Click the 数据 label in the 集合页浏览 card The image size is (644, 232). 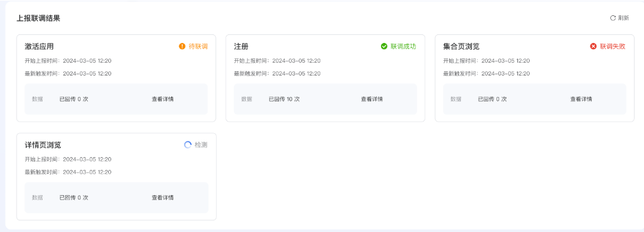[x=456, y=99]
